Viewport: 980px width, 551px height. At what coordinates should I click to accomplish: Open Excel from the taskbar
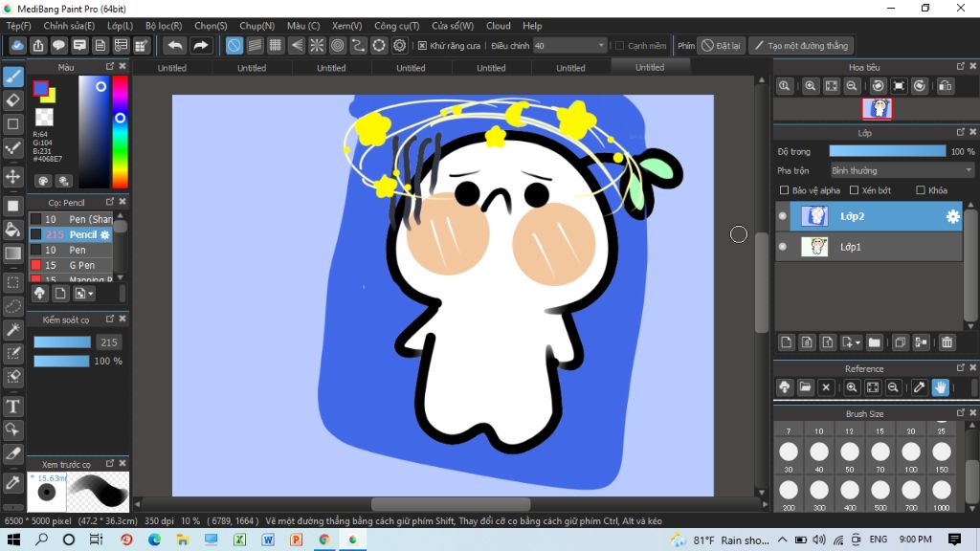(239, 540)
